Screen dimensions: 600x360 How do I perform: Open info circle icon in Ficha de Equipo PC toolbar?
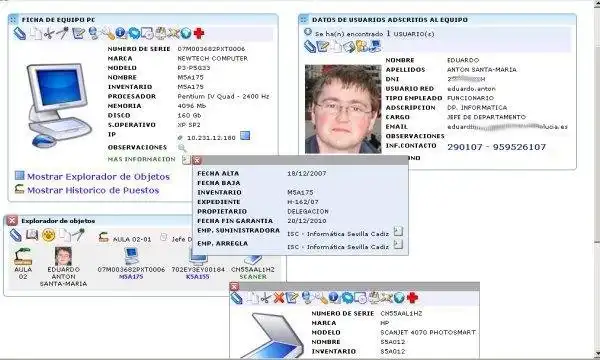tap(121, 34)
